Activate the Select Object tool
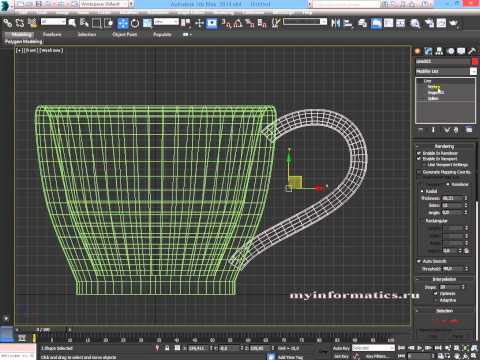480x360 pixels. click(x=72, y=23)
